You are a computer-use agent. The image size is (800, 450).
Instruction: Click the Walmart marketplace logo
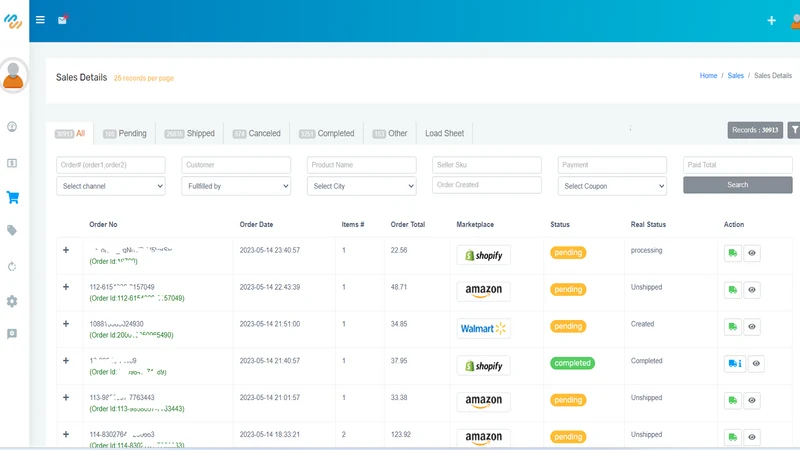[x=483, y=329]
